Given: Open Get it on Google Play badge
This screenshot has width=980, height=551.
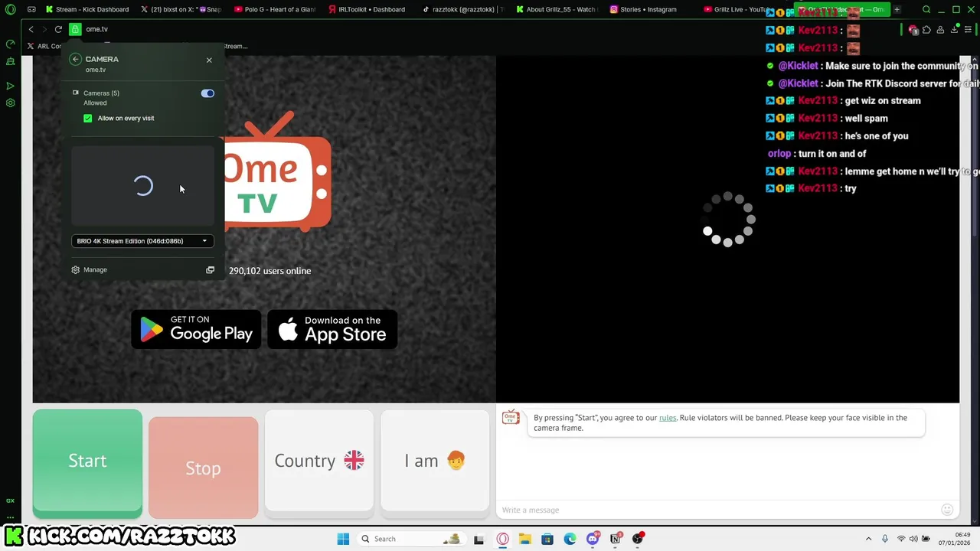Looking at the screenshot, I should click(197, 329).
